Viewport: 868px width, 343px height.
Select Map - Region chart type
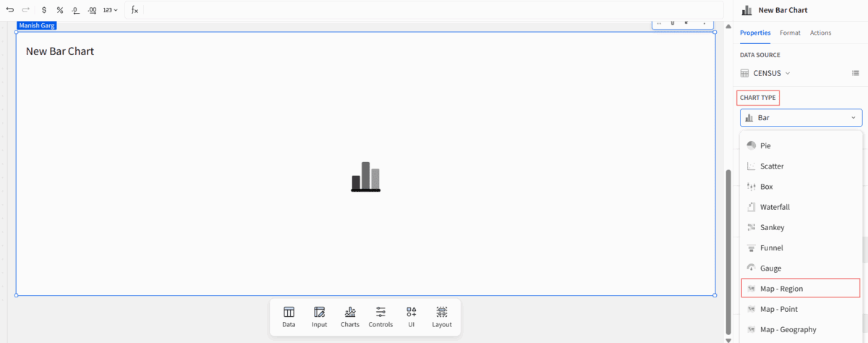coord(801,288)
